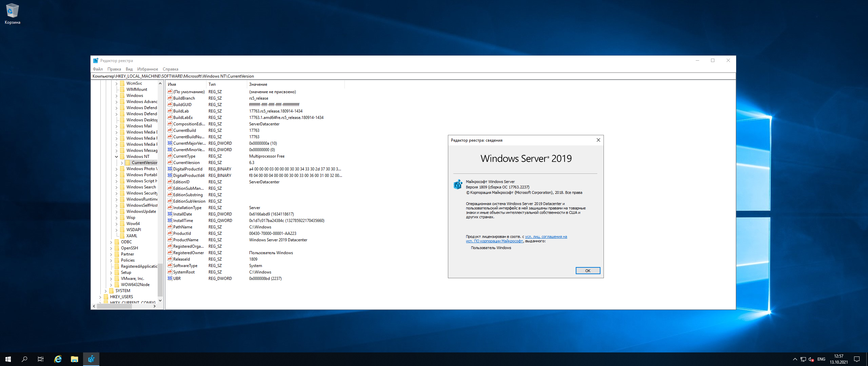Click the CurrentMajorVersion DWORD icon

pyautogui.click(x=170, y=143)
